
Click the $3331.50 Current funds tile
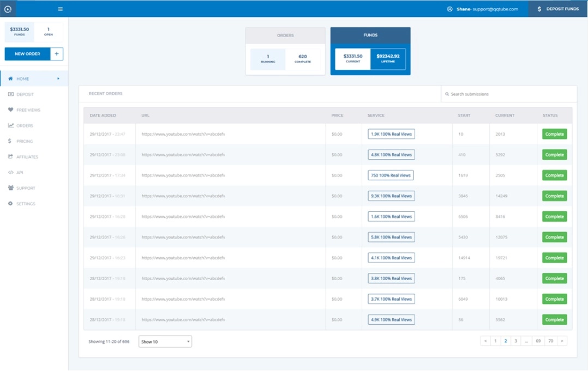[353, 59]
